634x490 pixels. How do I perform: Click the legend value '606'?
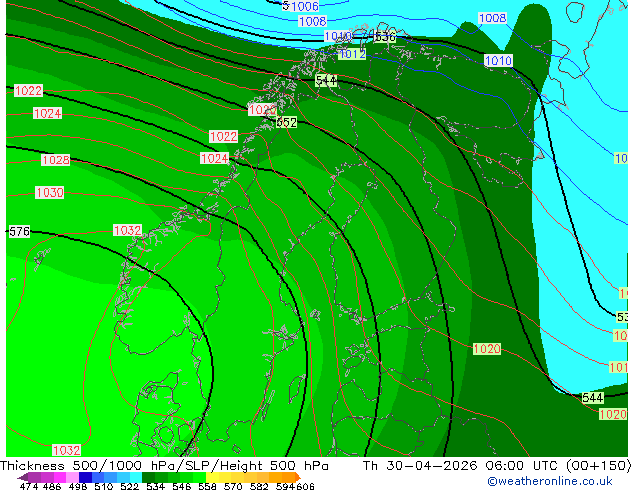click(305, 486)
